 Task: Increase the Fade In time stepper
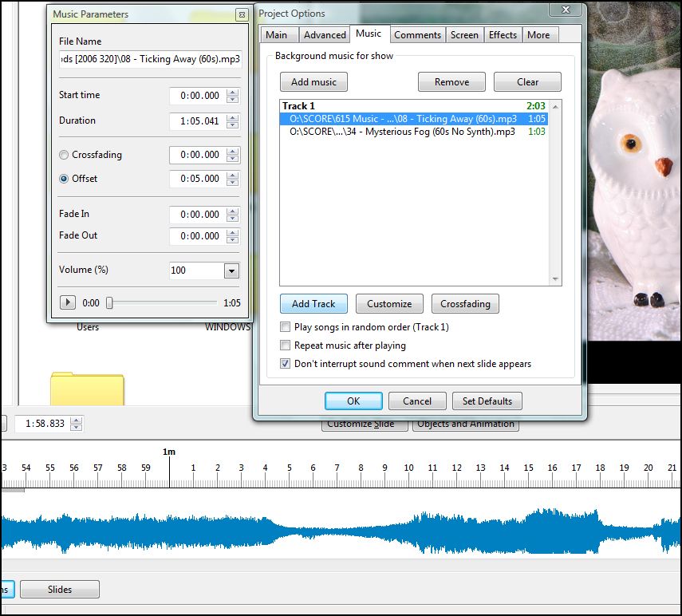(x=232, y=211)
